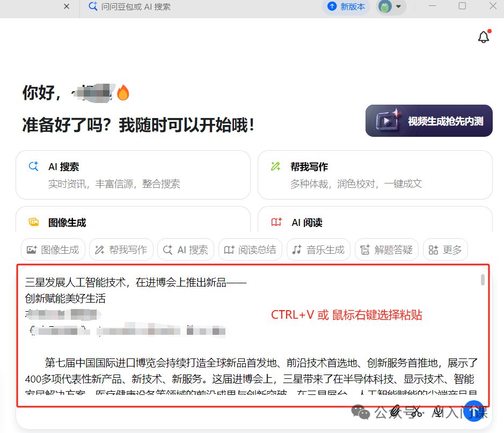504x433 pixels.
Task: Open the 视频生成抢先内测 banner
Action: pos(429,121)
